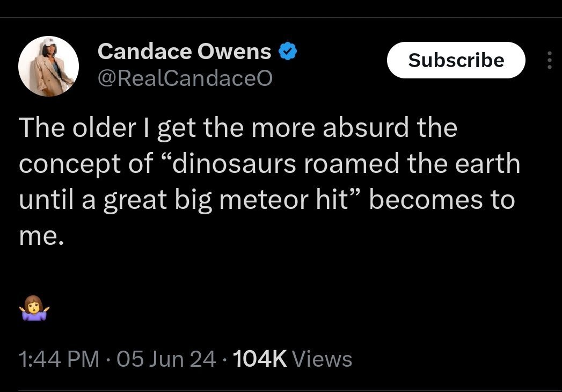
Task: Open Candace Owens' profile picture
Action: 49,67
